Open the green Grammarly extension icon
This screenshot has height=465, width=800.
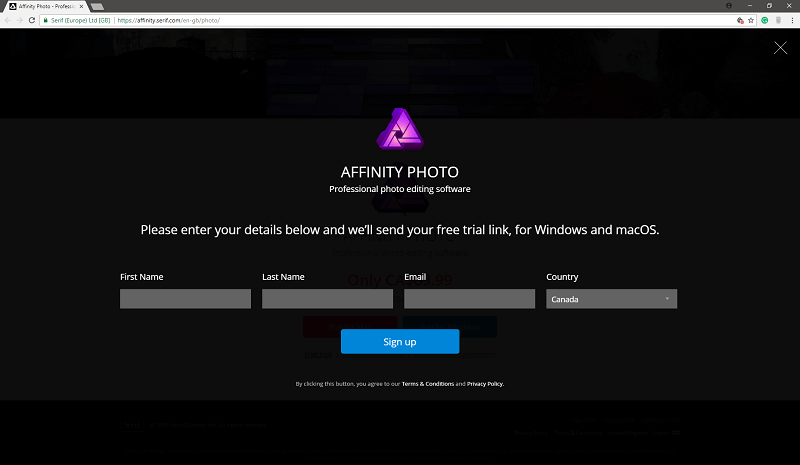764,20
